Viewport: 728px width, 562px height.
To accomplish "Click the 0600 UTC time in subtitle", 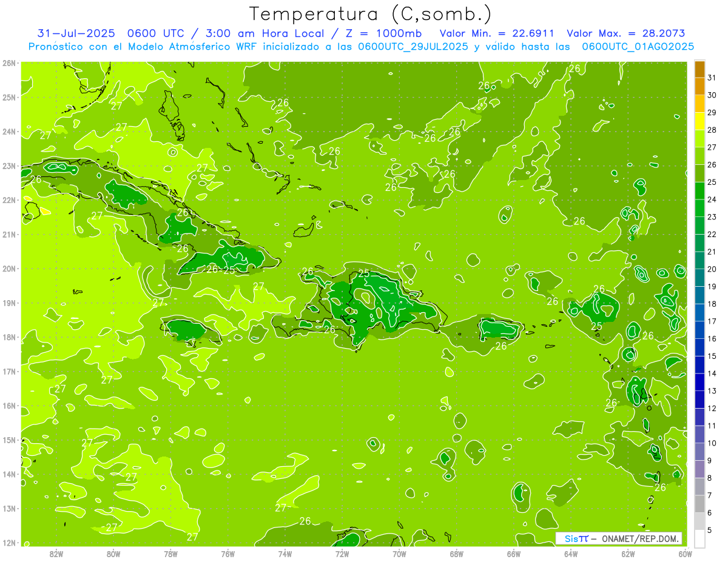I will tap(155, 33).
